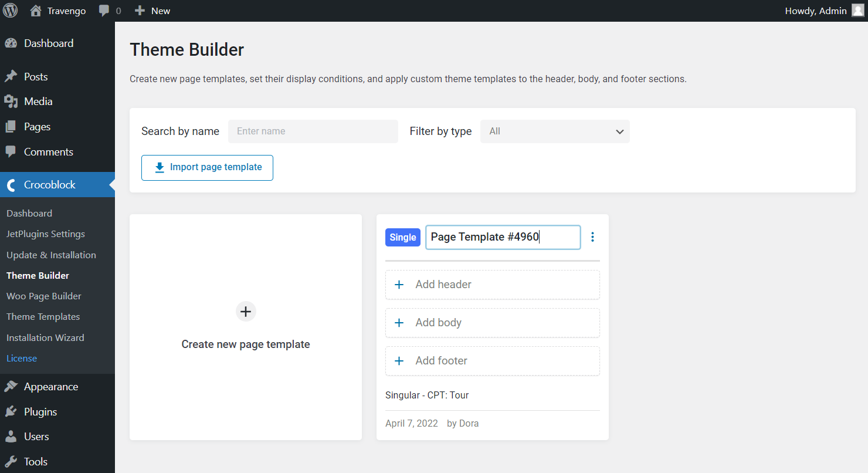Open Theme Templates submenu
868x473 pixels.
point(43,317)
